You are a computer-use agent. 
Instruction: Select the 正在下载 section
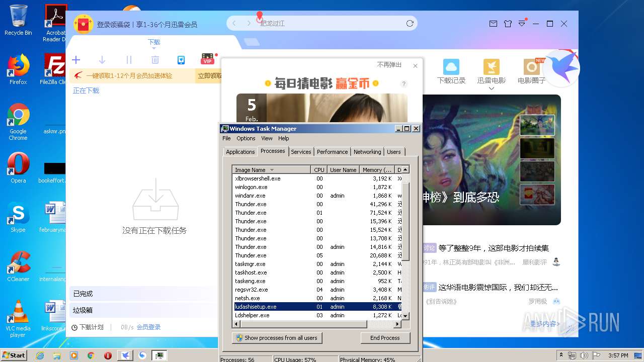point(86,90)
